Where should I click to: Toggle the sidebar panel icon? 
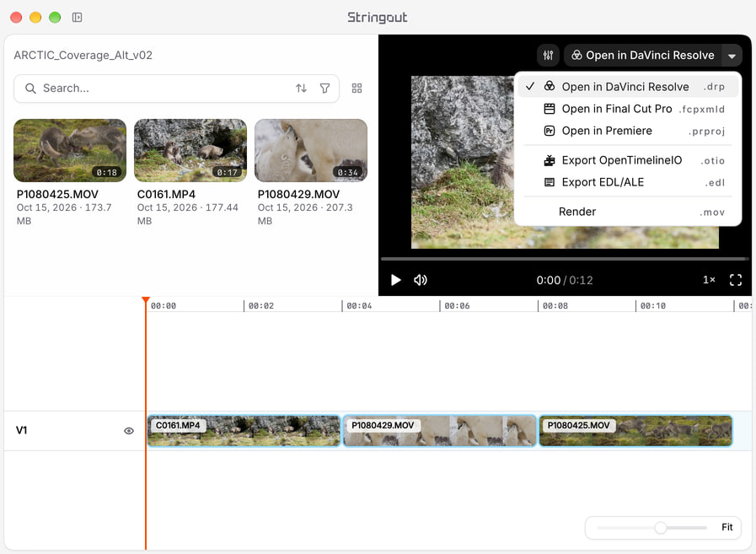pyautogui.click(x=78, y=18)
